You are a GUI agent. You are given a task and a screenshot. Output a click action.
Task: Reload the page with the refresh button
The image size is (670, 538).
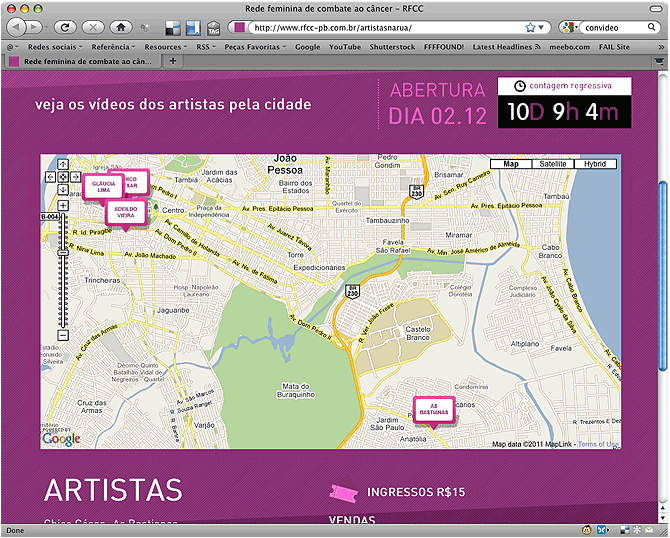pos(65,28)
